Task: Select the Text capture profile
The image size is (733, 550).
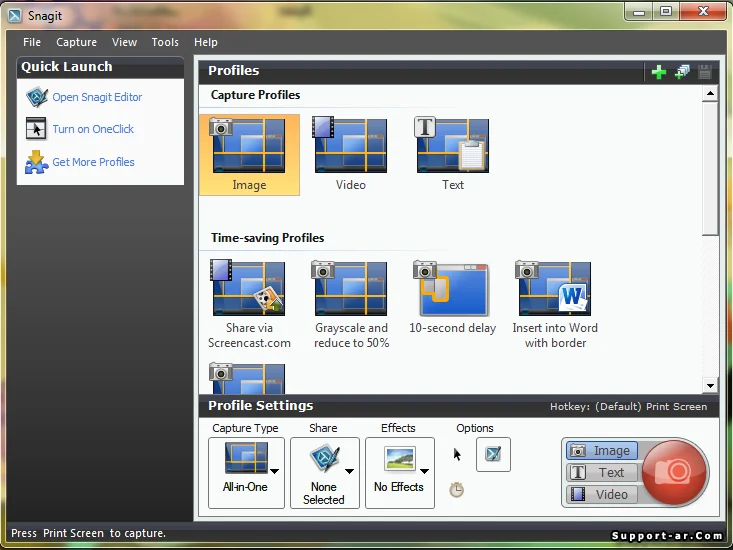Action: coord(452,154)
